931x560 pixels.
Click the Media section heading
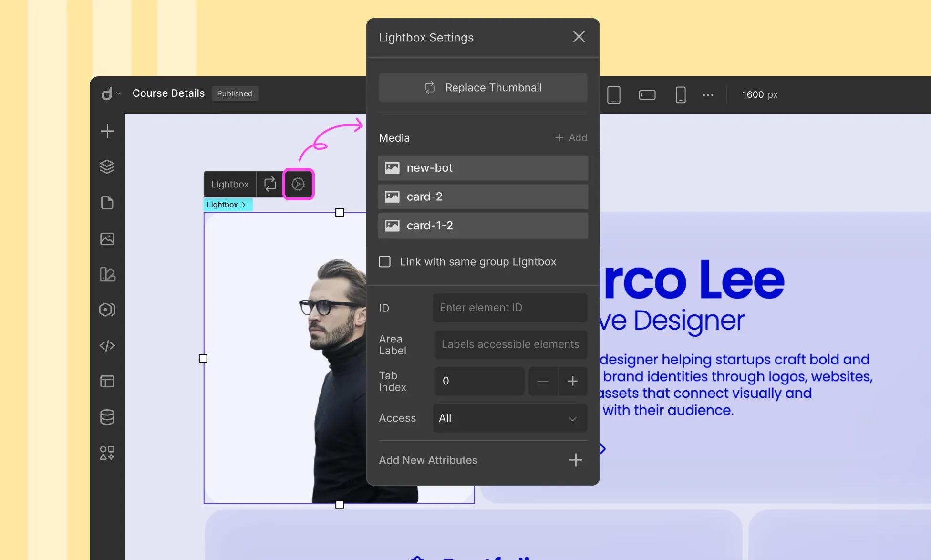pos(394,138)
